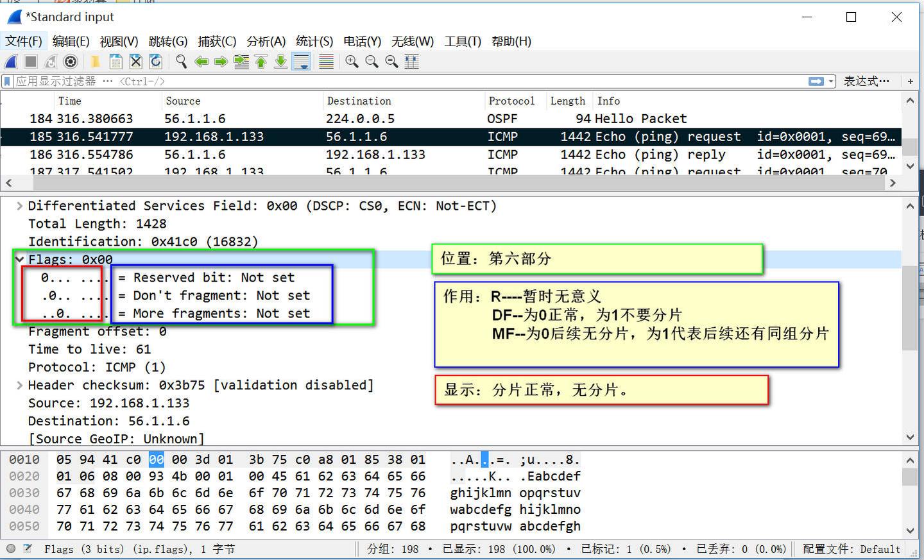
Task: Open saved filter bookmarks
Action: click(x=8, y=81)
